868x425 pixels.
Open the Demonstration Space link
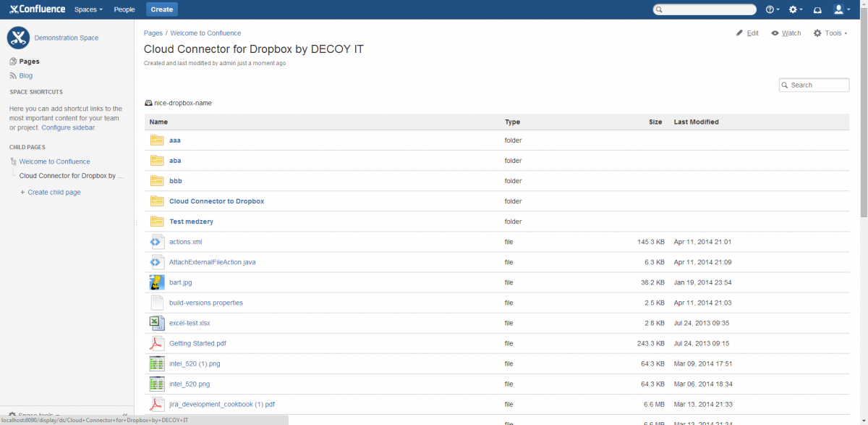point(67,38)
